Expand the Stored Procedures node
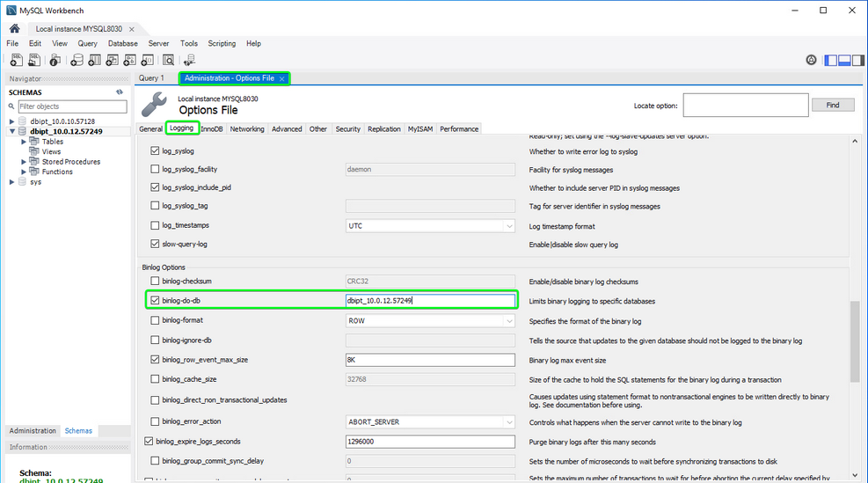This screenshot has width=868, height=483. (24, 162)
